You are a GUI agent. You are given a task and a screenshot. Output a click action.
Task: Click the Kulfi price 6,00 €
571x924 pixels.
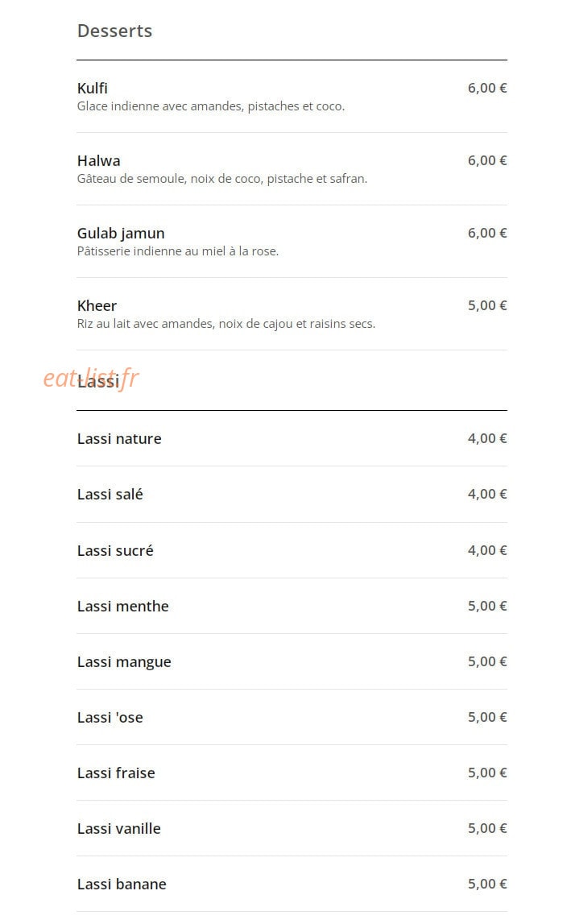(x=487, y=89)
